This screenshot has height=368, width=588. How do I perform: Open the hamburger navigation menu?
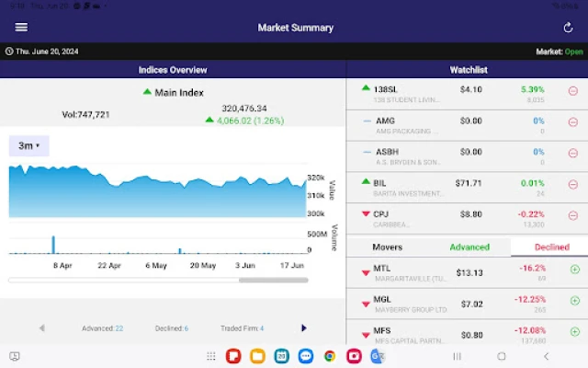(21, 28)
